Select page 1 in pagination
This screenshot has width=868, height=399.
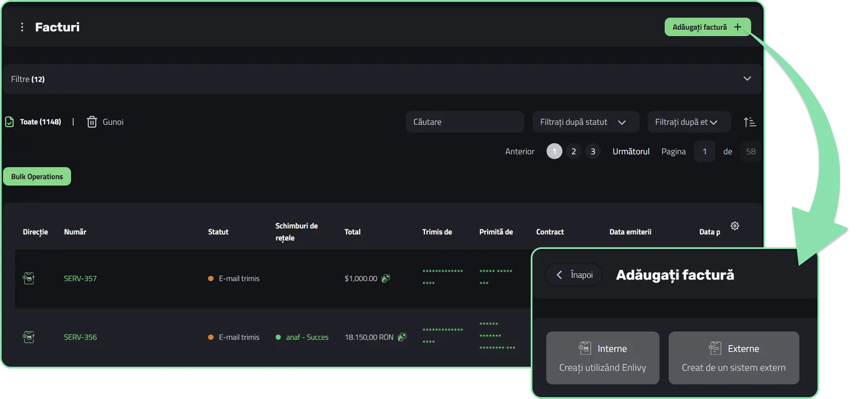tap(554, 151)
